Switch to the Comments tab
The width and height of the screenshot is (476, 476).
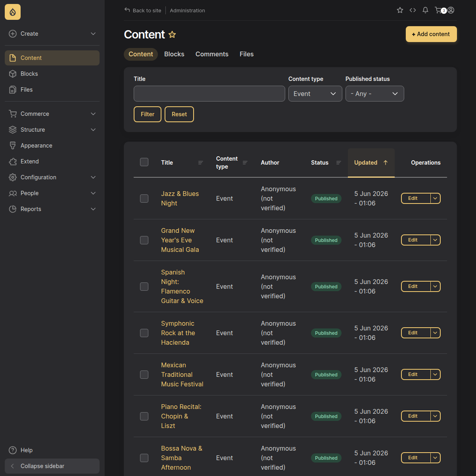[212, 54]
